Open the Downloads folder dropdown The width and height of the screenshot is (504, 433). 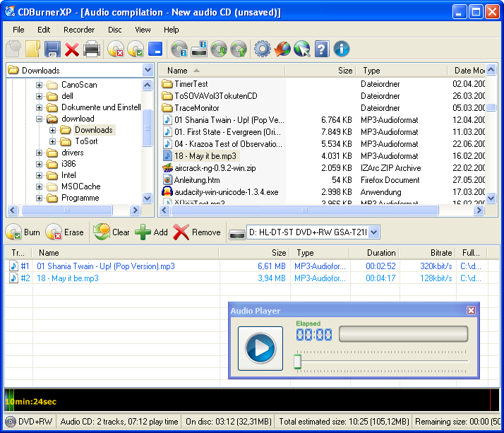click(148, 70)
